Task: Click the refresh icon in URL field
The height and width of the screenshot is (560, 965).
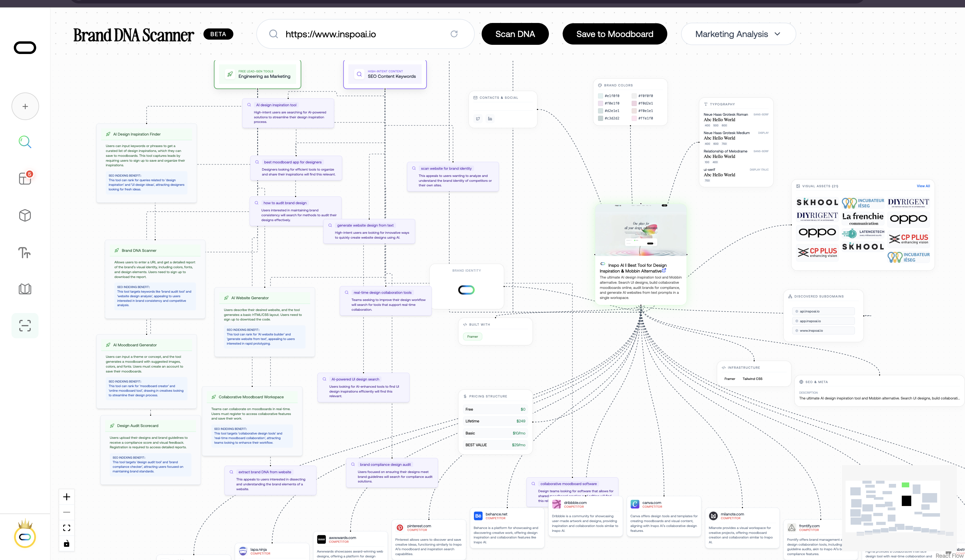Action: coord(454,34)
